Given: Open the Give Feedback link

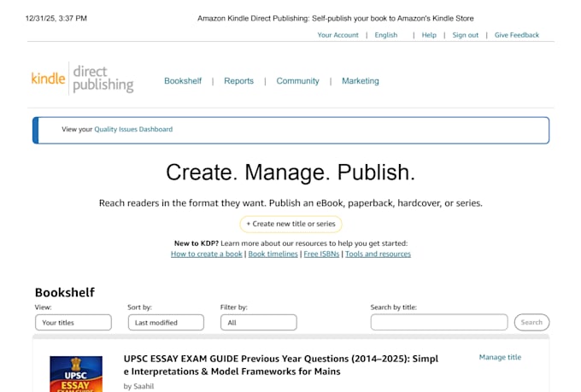Looking at the screenshot, I should click(517, 35).
